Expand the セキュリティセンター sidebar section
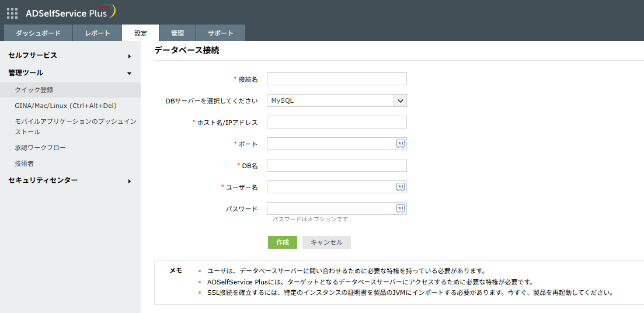644x313 pixels. tap(70, 180)
